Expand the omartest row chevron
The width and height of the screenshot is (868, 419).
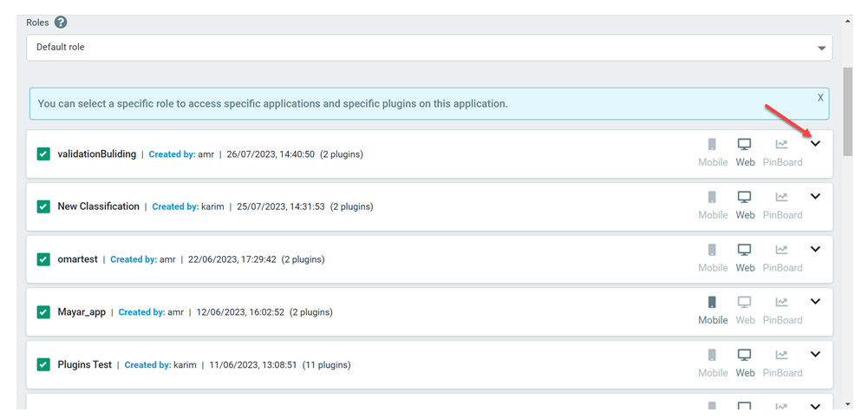tap(815, 249)
